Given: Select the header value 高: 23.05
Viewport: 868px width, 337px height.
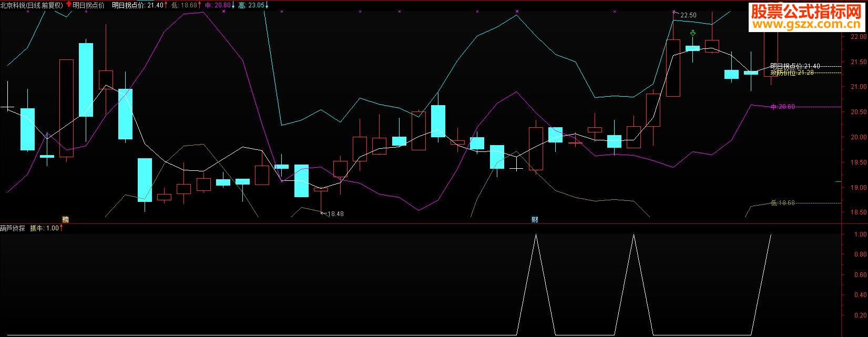Looking at the screenshot, I should (x=251, y=5).
